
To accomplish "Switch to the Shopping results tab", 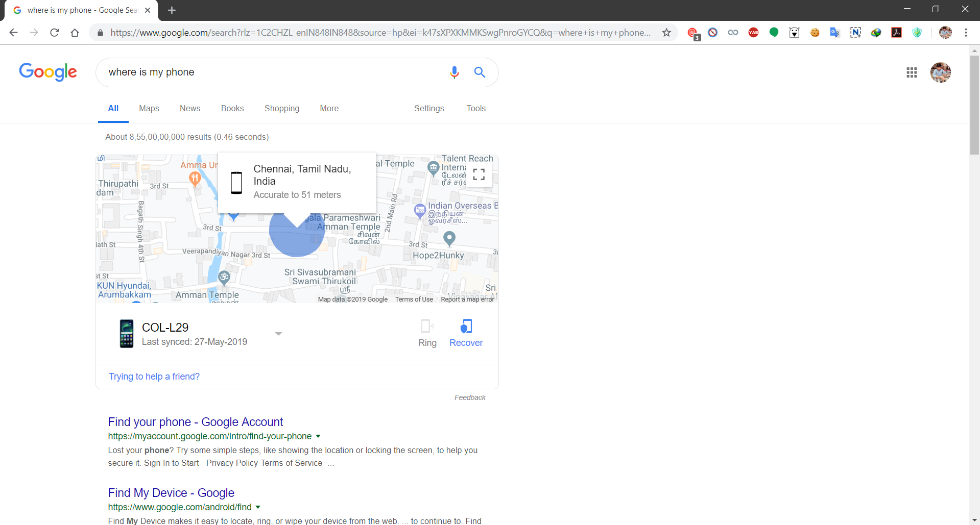I will 281,108.
